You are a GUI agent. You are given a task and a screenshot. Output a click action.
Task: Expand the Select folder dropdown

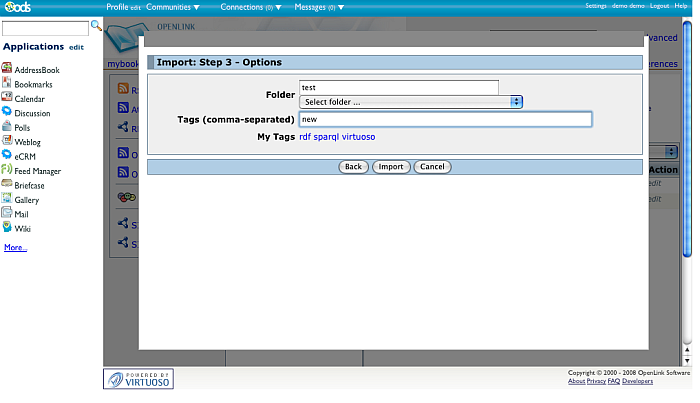tap(411, 102)
